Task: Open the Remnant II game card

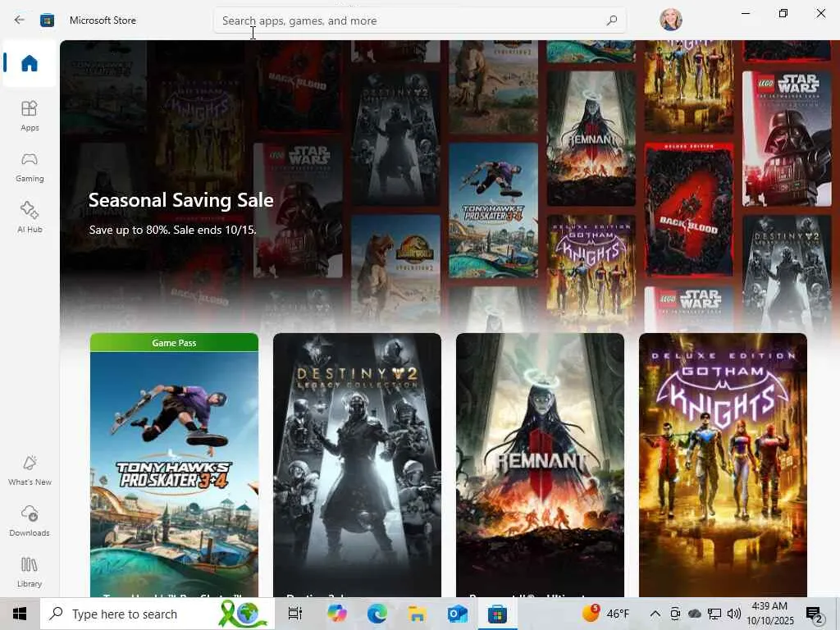Action: click(540, 465)
